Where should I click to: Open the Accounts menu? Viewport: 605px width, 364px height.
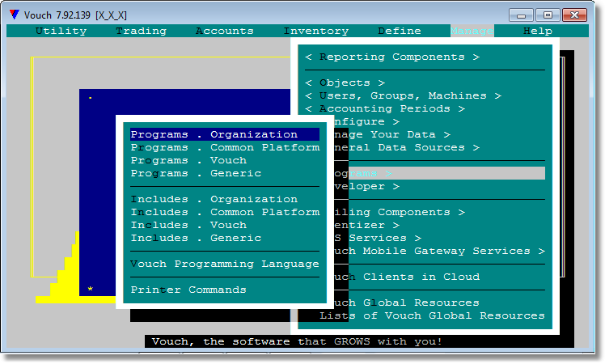coord(225,31)
